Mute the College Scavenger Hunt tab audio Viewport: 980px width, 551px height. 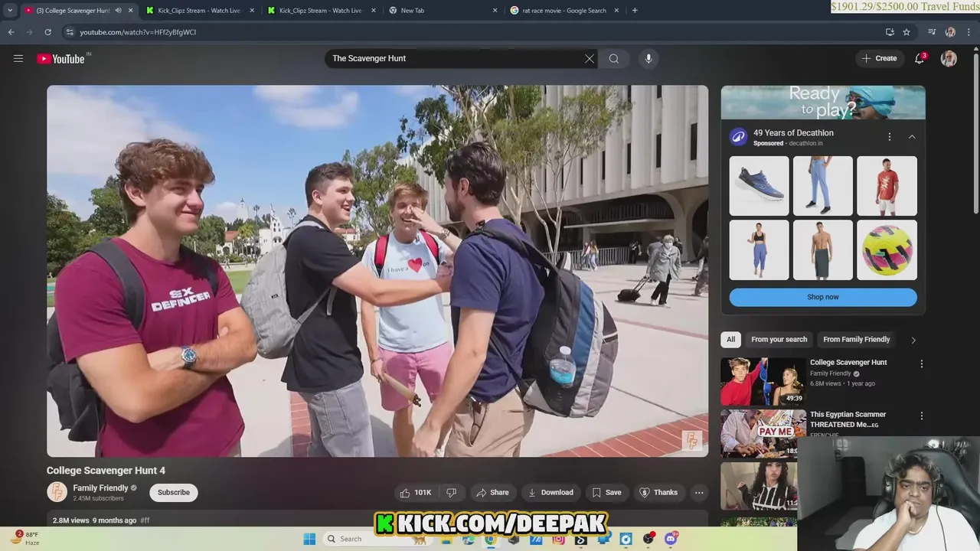[x=118, y=11]
